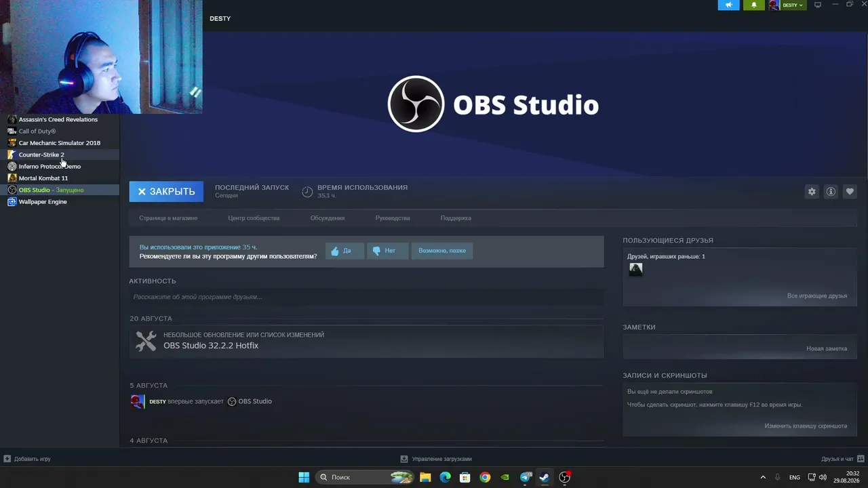Click the wrench update icon
This screenshot has width=868, height=488.
(x=146, y=341)
